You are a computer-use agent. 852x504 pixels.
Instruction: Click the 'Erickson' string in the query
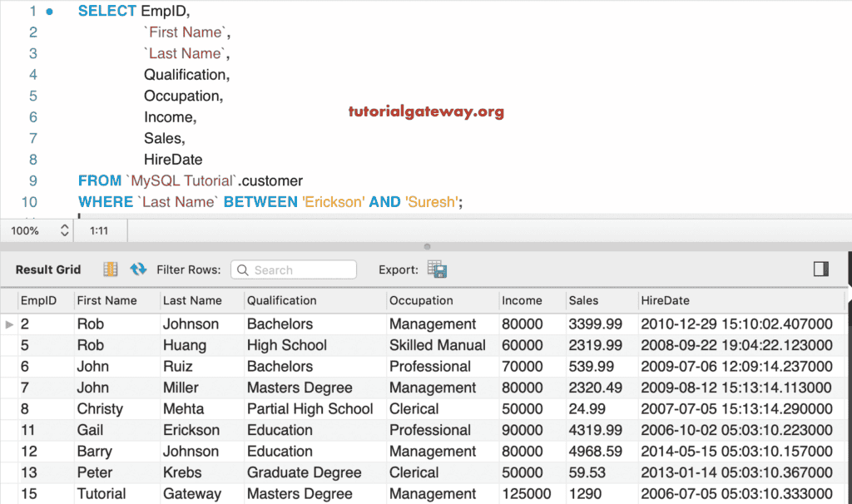pos(333,202)
